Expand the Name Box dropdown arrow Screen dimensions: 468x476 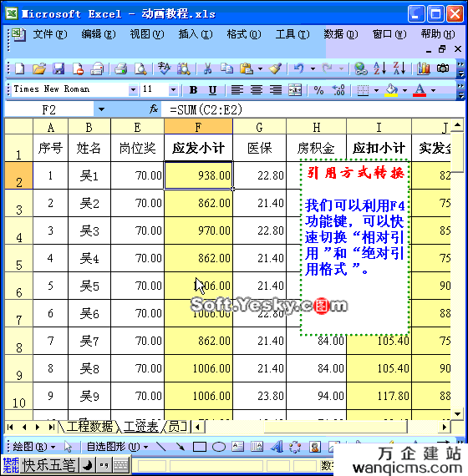101,109
